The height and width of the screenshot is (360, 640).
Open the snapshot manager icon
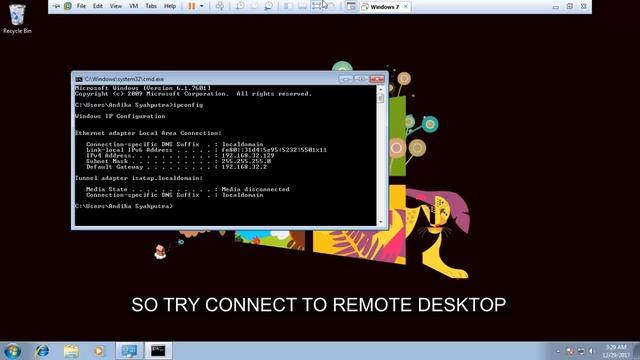[x=268, y=6]
